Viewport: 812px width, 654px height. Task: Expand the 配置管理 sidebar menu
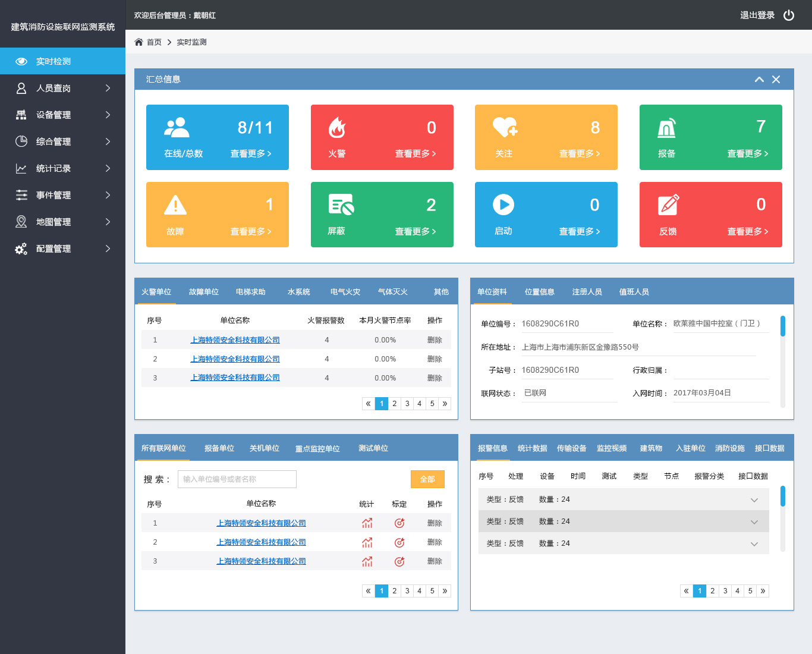point(62,249)
